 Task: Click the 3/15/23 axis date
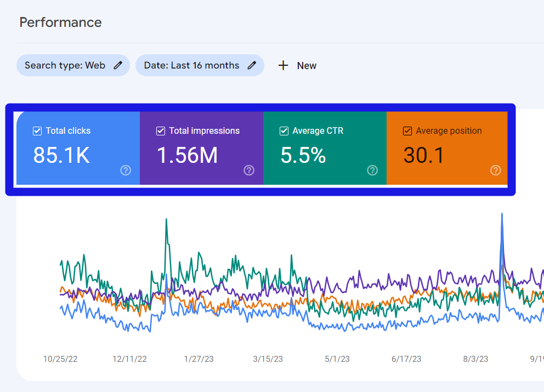click(268, 359)
